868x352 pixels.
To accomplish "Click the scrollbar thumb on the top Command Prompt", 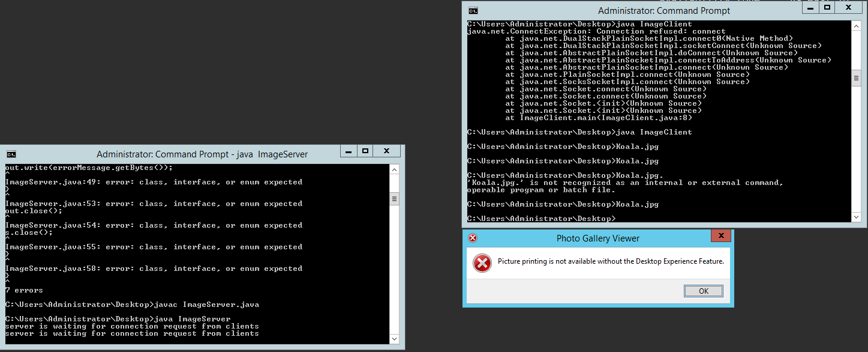I will (x=856, y=77).
